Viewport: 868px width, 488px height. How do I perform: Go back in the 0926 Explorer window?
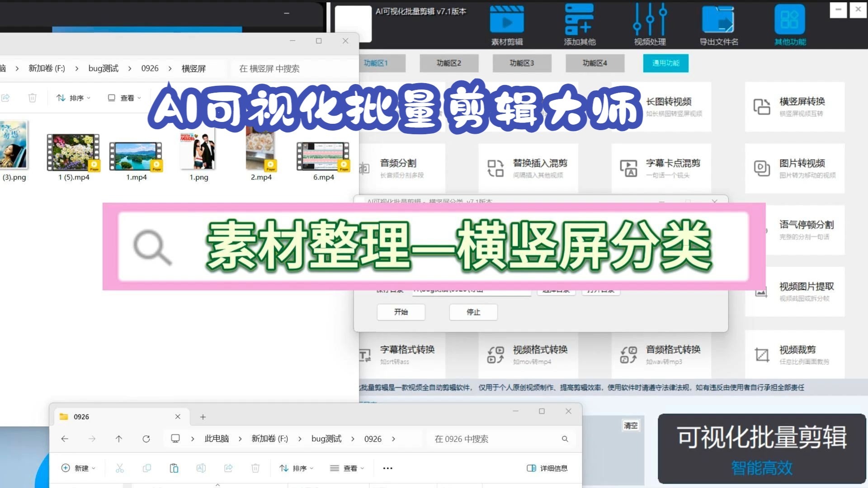(65, 439)
